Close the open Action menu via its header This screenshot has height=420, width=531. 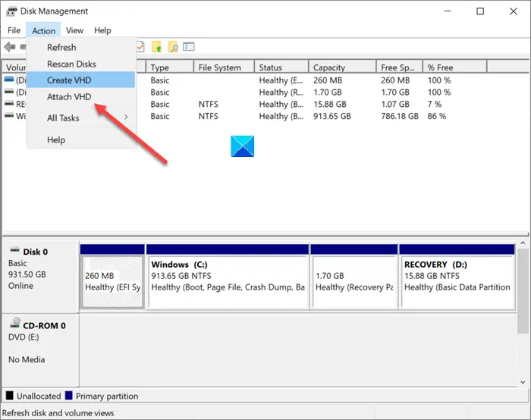(44, 30)
